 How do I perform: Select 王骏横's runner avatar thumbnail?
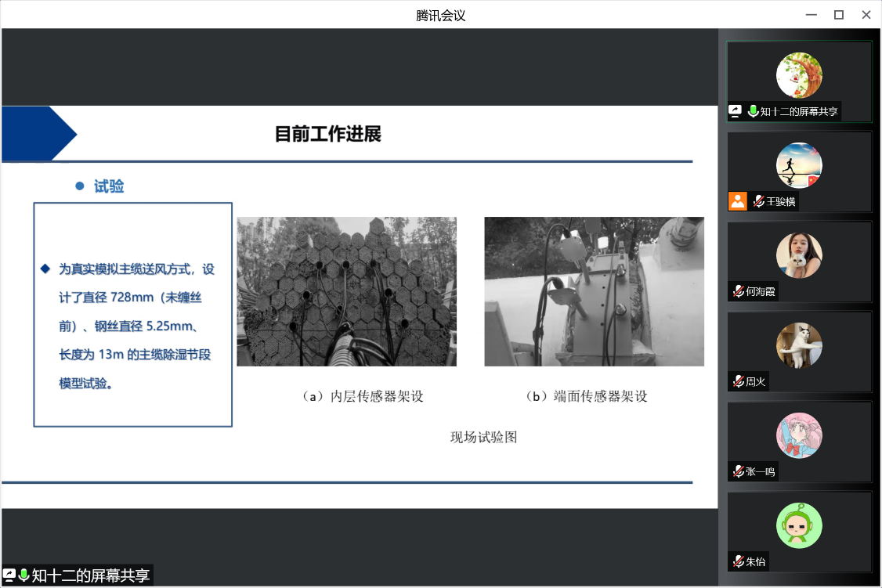(x=799, y=165)
